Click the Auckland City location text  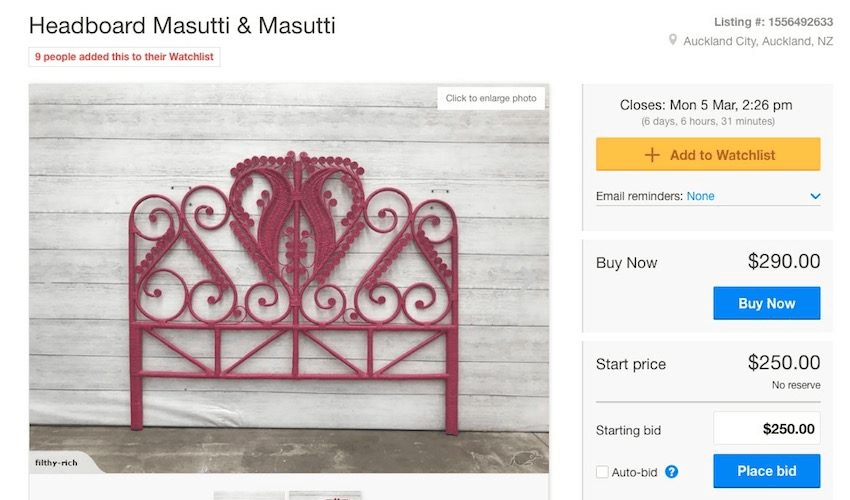(x=758, y=41)
